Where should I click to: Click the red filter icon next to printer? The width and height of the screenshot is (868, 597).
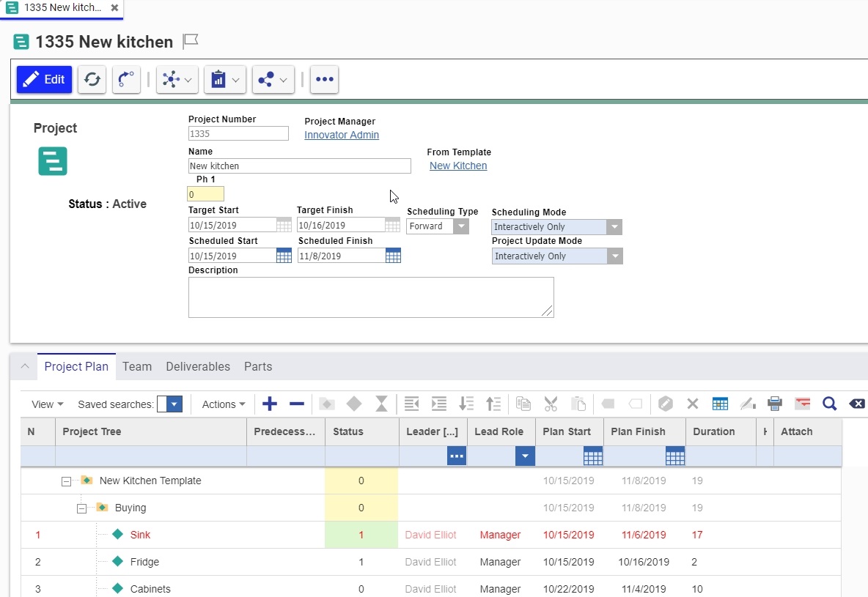[802, 404]
